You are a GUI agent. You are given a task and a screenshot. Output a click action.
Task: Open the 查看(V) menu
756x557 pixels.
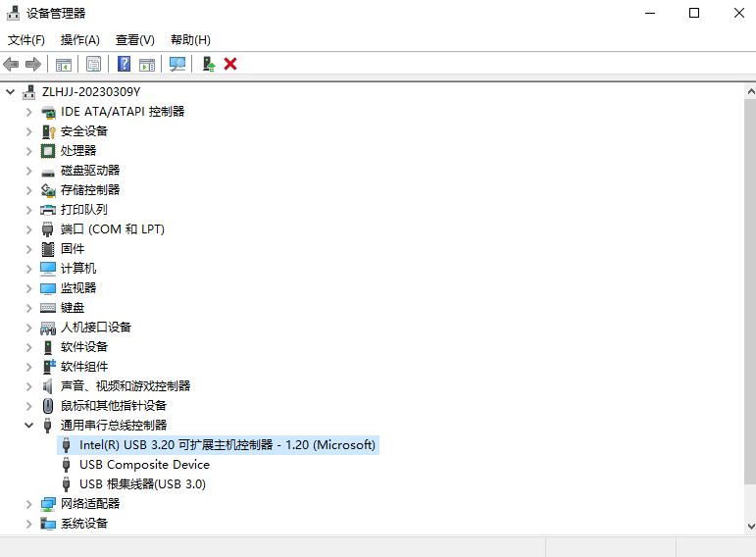click(135, 40)
